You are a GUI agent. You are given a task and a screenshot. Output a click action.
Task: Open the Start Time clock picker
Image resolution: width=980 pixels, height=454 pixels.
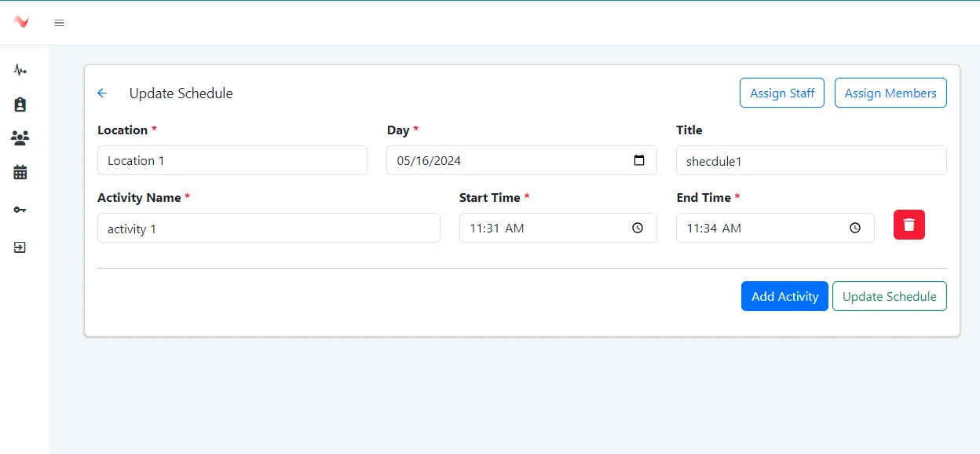(638, 228)
